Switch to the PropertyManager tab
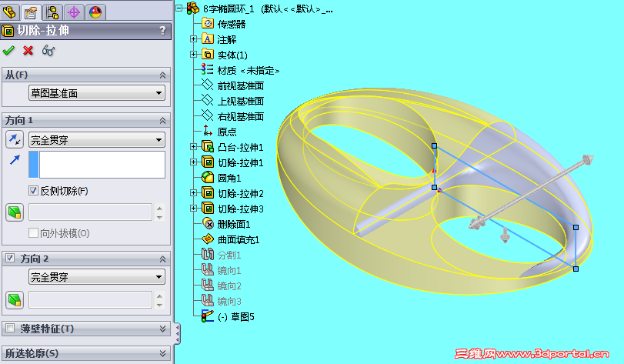 [x=30, y=12]
